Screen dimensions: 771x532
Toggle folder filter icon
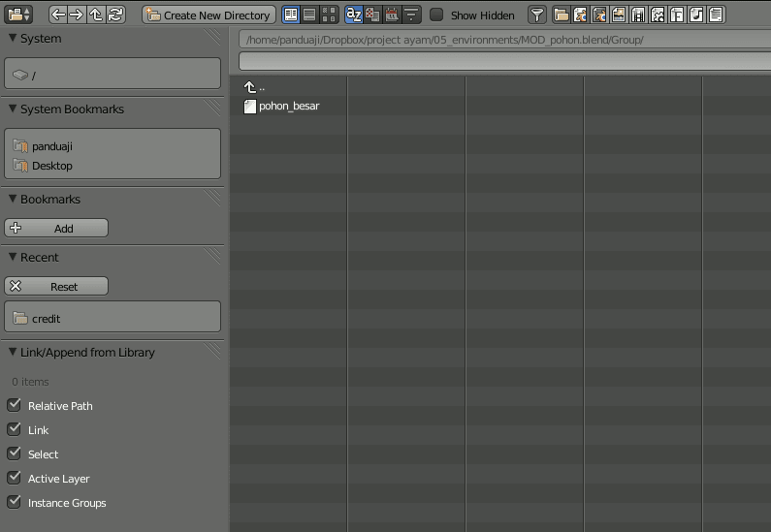pyautogui.click(x=562, y=15)
